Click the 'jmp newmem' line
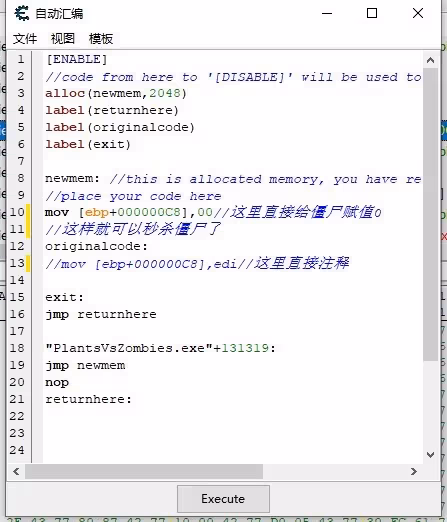 click(x=85, y=366)
